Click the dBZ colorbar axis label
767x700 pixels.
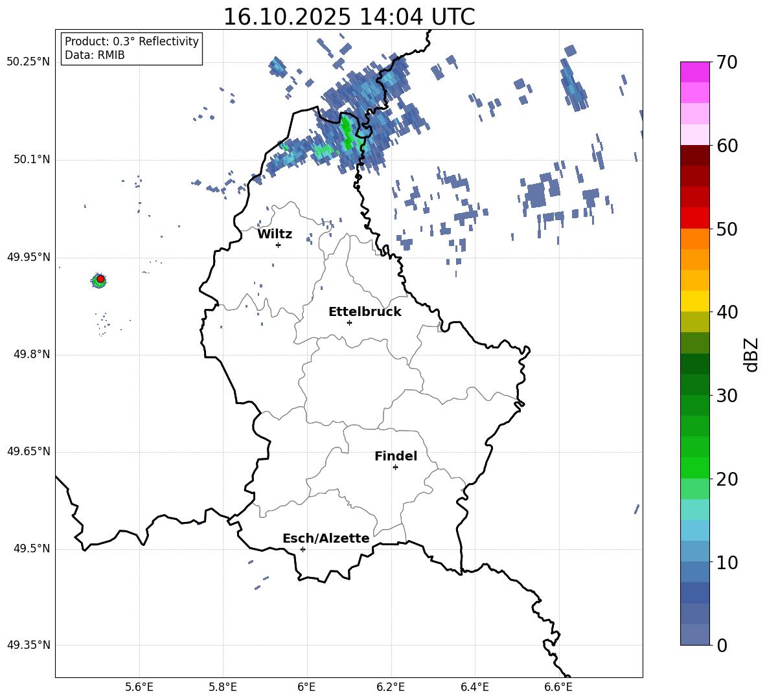pos(752,355)
